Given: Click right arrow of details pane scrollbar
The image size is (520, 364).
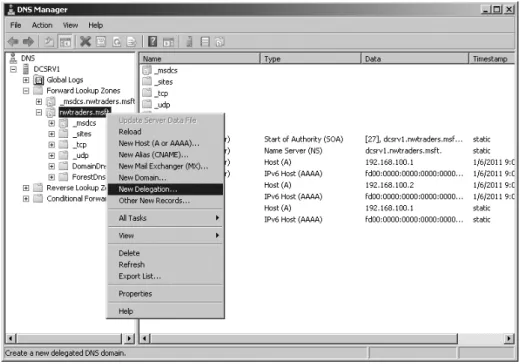Looking at the screenshot, I should point(509,339).
